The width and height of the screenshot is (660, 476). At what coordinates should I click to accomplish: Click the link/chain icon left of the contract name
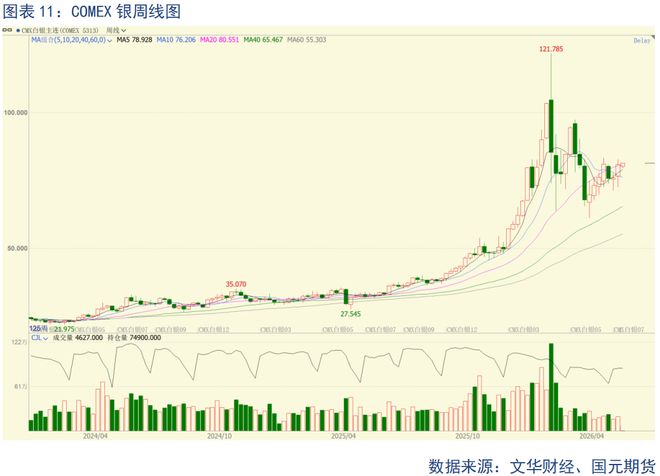click(7, 30)
